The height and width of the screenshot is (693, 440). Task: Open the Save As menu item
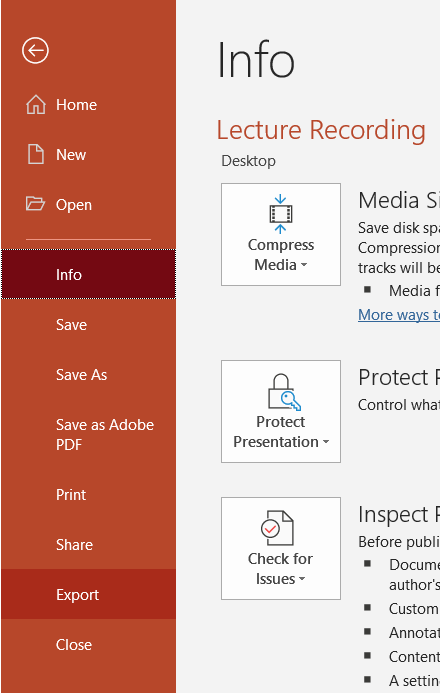tap(88, 375)
